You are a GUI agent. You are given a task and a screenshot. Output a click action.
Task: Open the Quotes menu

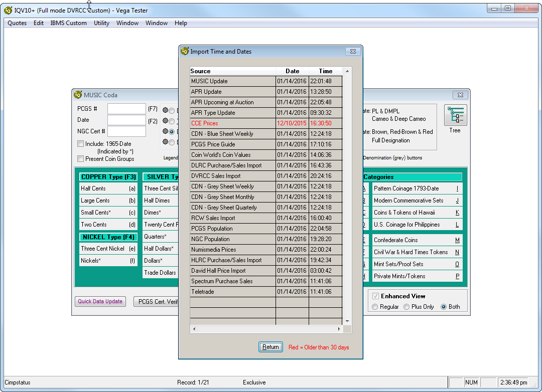[x=17, y=23]
